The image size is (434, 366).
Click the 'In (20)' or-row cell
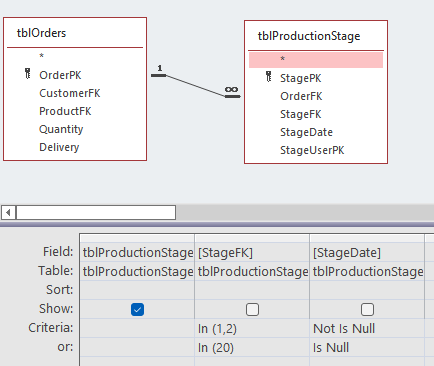[252, 347]
